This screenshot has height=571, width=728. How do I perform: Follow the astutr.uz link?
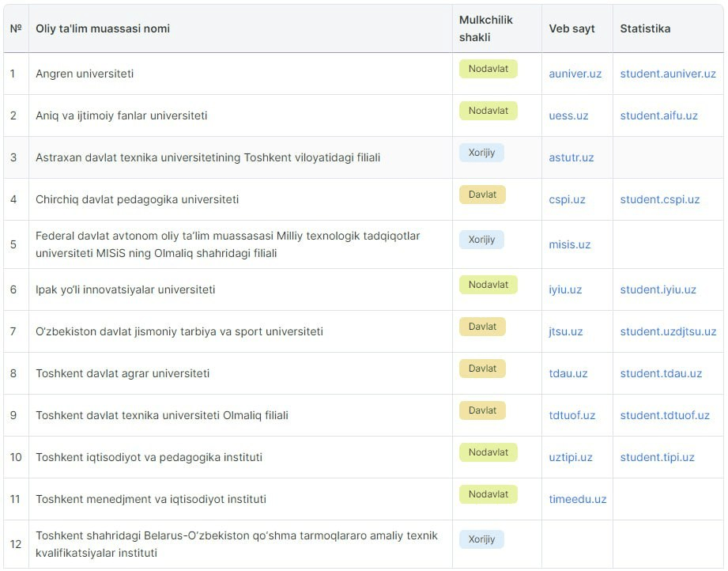(571, 157)
